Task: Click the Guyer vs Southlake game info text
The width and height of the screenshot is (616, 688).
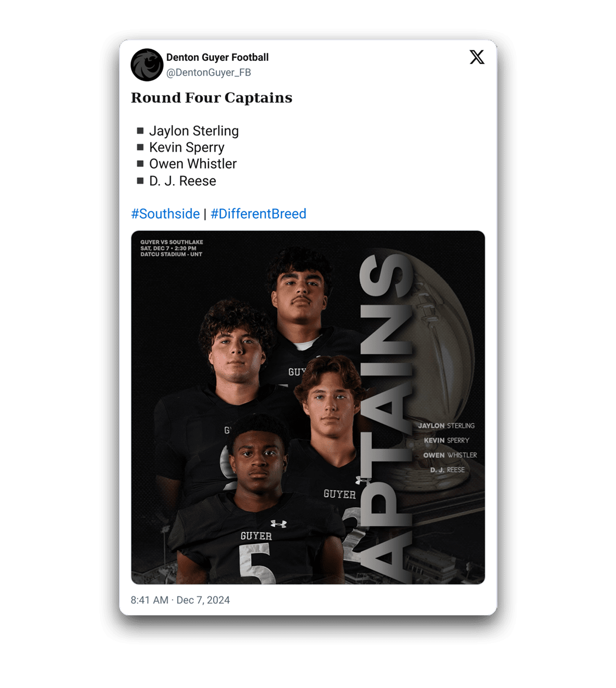Action: (171, 248)
